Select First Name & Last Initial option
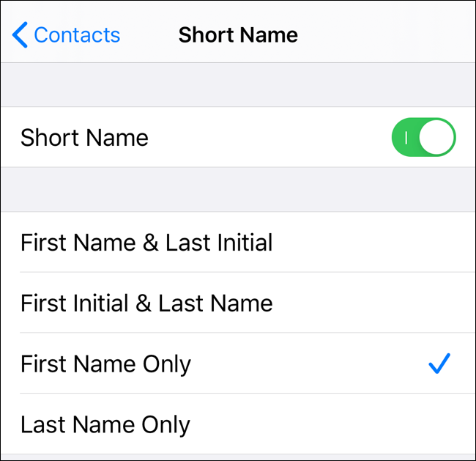 [238, 242]
